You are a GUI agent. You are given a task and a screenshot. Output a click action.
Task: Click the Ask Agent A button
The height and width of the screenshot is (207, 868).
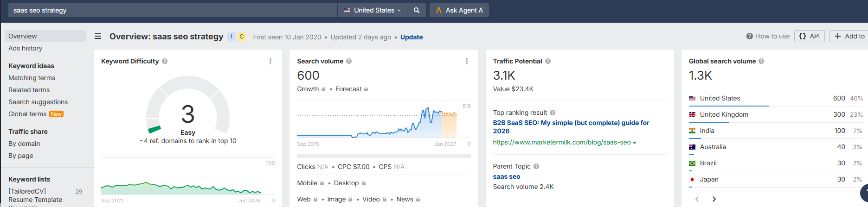tap(459, 10)
